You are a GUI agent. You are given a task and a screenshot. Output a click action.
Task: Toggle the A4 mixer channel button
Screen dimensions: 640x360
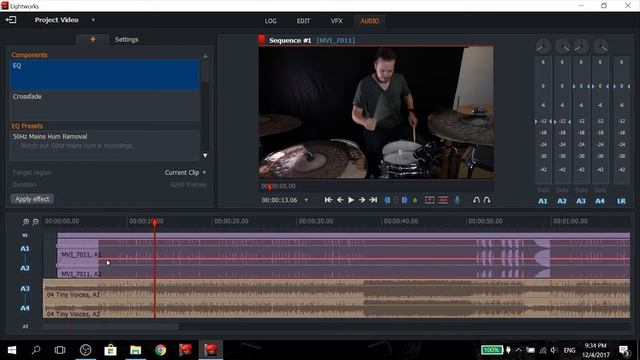click(x=600, y=201)
